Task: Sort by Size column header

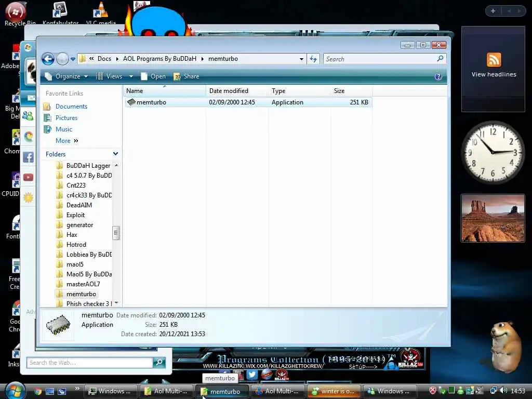Action: coord(351,91)
